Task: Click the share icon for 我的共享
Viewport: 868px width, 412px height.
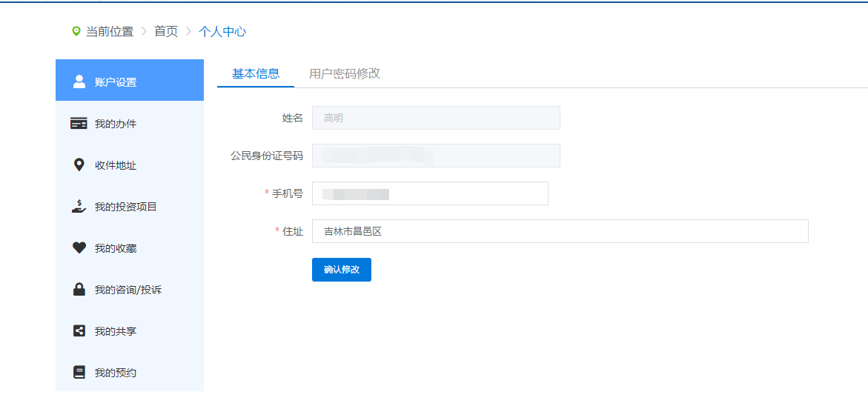Action: click(79, 330)
